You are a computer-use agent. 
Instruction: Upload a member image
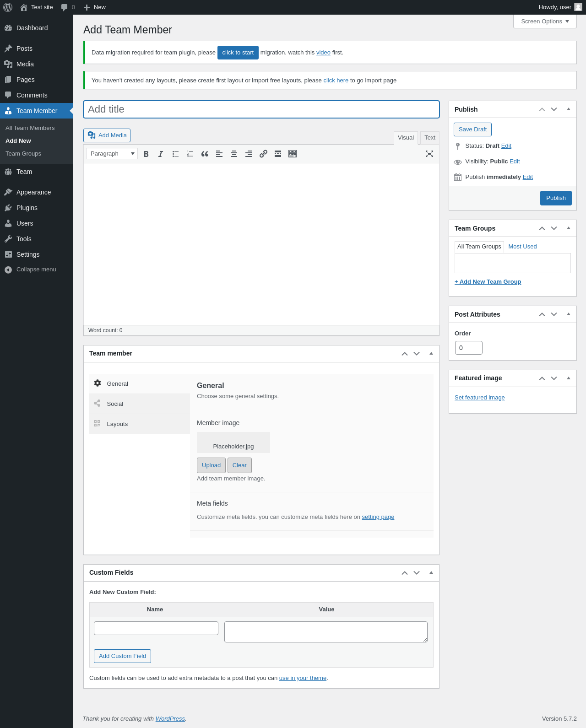(211, 465)
